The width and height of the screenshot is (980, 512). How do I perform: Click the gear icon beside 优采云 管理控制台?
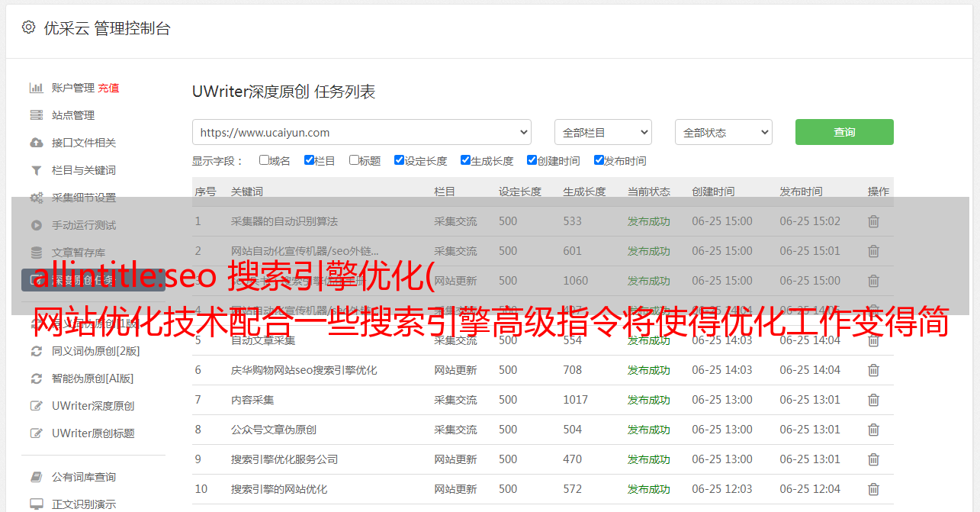pyautogui.click(x=28, y=27)
